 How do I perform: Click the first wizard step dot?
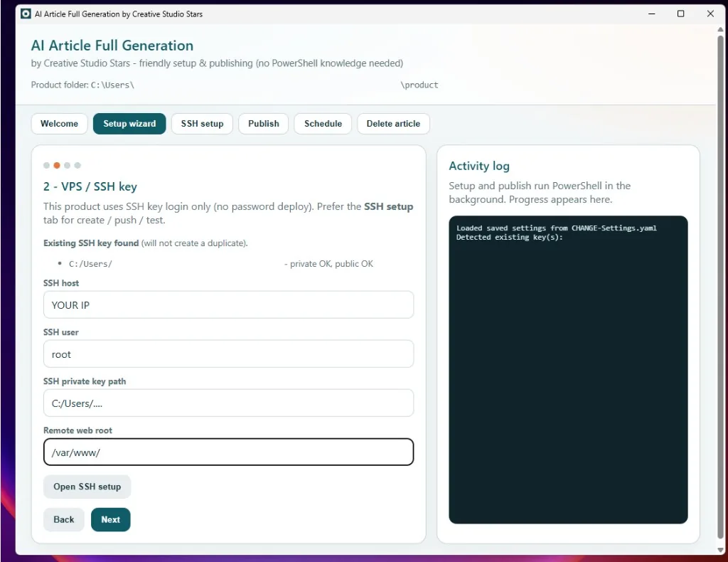(x=46, y=165)
